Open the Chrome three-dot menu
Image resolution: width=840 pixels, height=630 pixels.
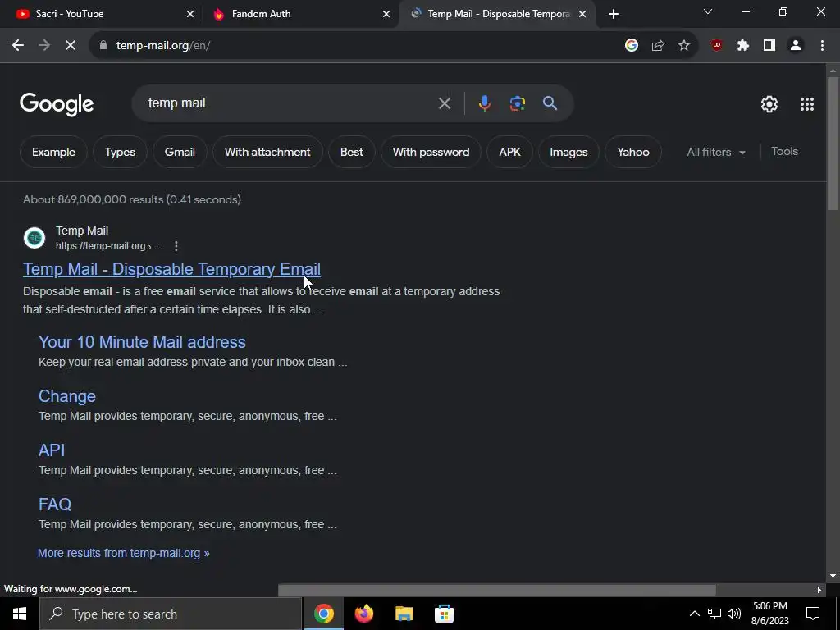point(822,46)
